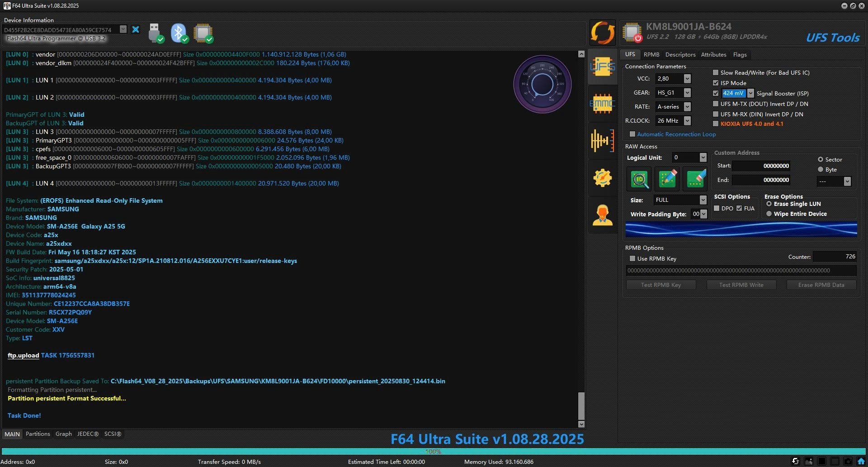Open the Write Padding Byte dropdown
The height and width of the screenshot is (467, 868).
[x=703, y=214]
